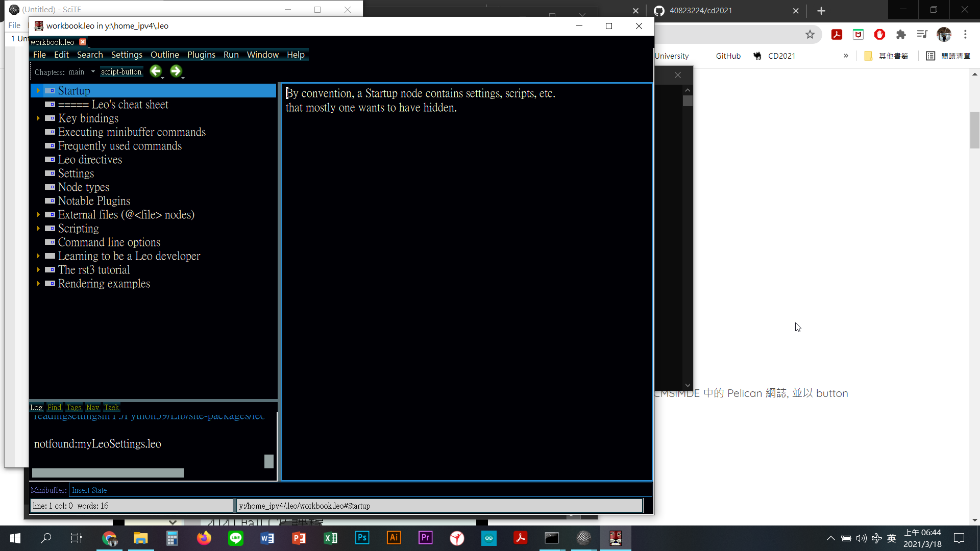
Task: Open the Plugins menu in Leo
Action: click(201, 55)
